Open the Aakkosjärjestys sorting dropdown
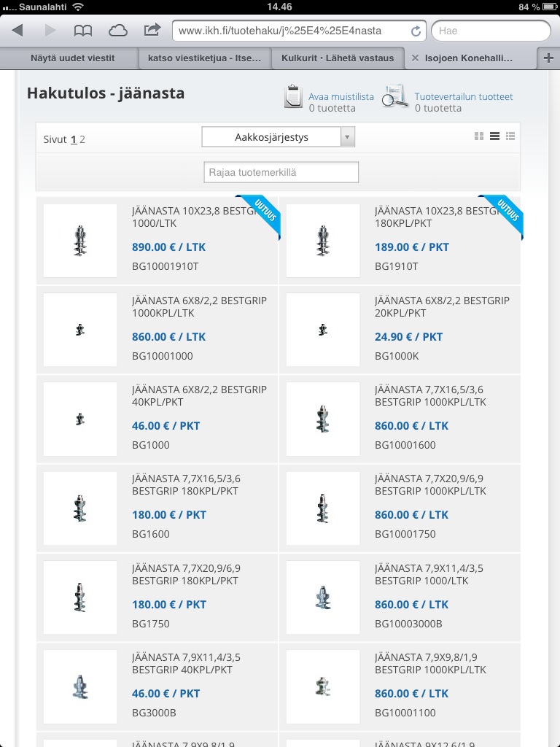 point(278,136)
